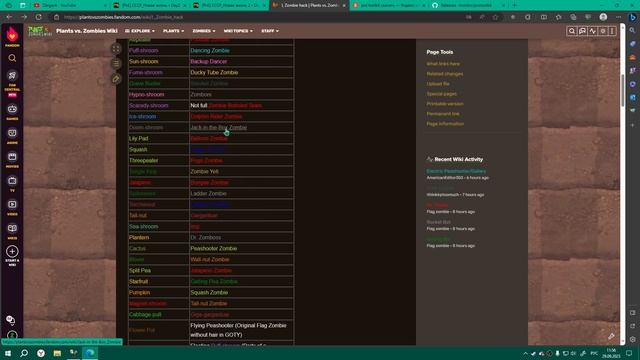This screenshot has height=360, width=640.
Task: Open sidebar search icon in Edge right panel
Action: click(632, 31)
